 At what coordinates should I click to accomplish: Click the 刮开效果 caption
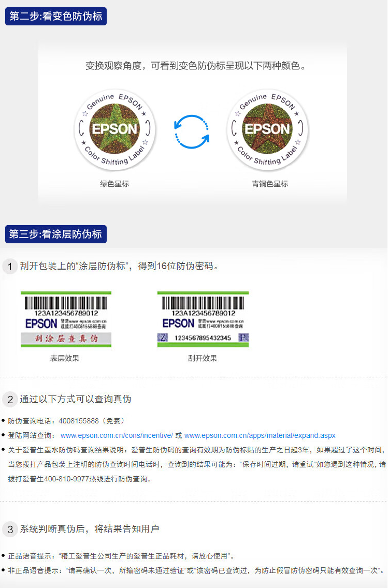[203, 358]
